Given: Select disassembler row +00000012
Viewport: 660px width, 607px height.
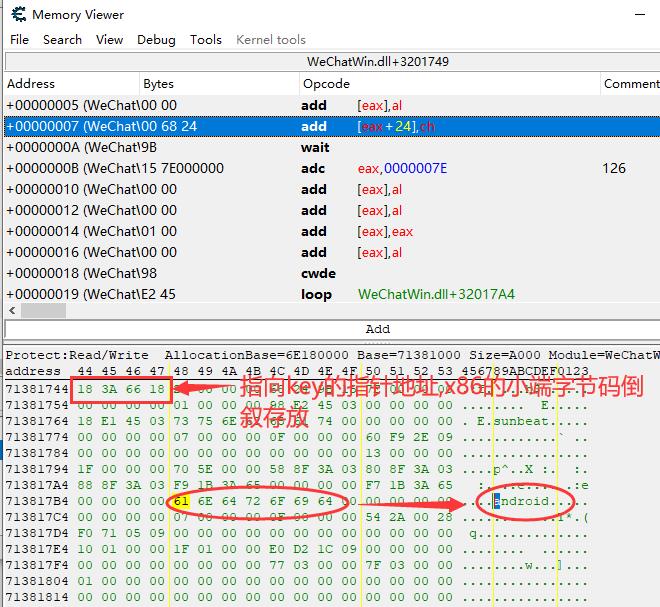Looking at the screenshot, I should [333, 210].
